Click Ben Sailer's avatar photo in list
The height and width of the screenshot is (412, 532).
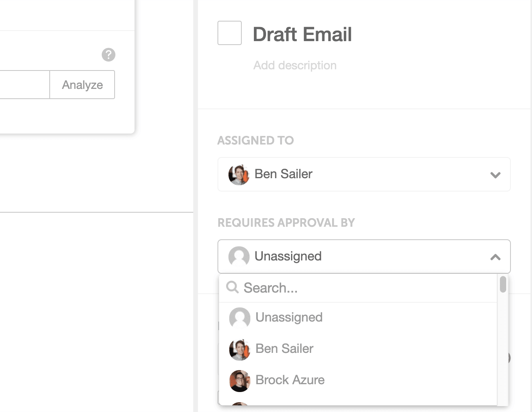pos(240,350)
